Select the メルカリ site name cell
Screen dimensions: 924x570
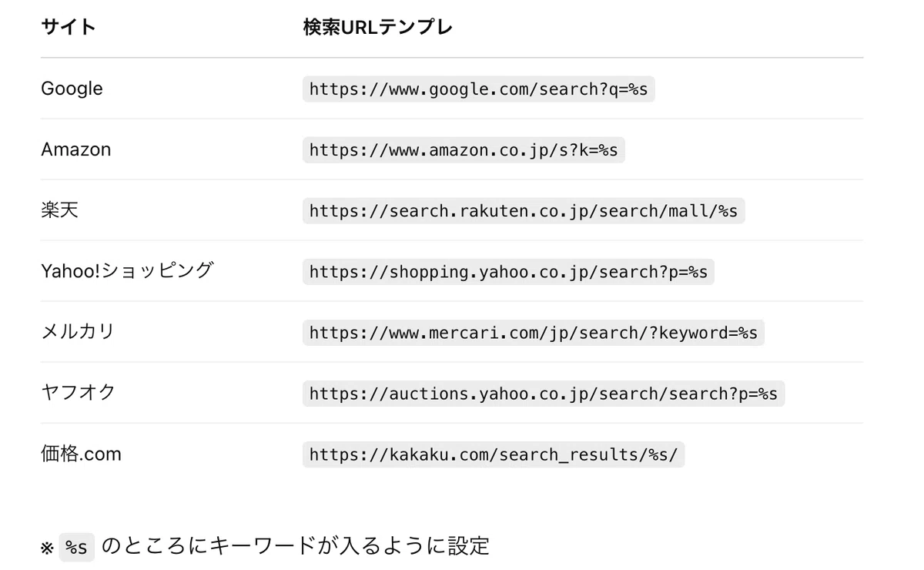(78, 332)
